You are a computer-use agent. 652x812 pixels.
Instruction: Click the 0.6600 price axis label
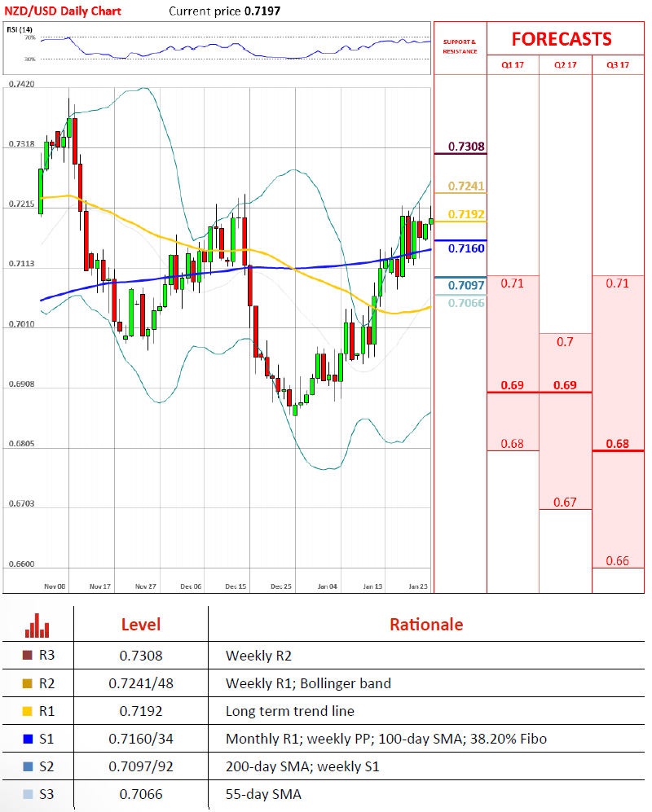click(x=22, y=564)
